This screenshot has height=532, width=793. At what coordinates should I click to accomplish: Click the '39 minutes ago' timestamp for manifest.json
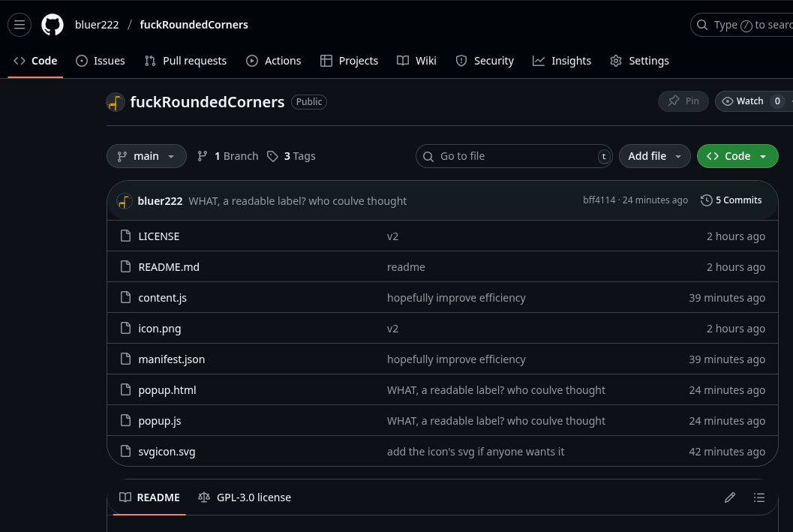coord(727,359)
